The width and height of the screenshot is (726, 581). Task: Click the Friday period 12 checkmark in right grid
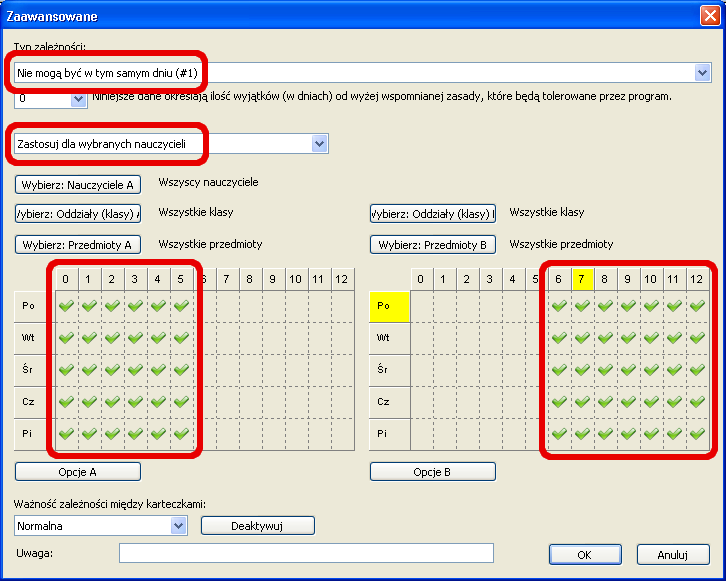coord(697,434)
